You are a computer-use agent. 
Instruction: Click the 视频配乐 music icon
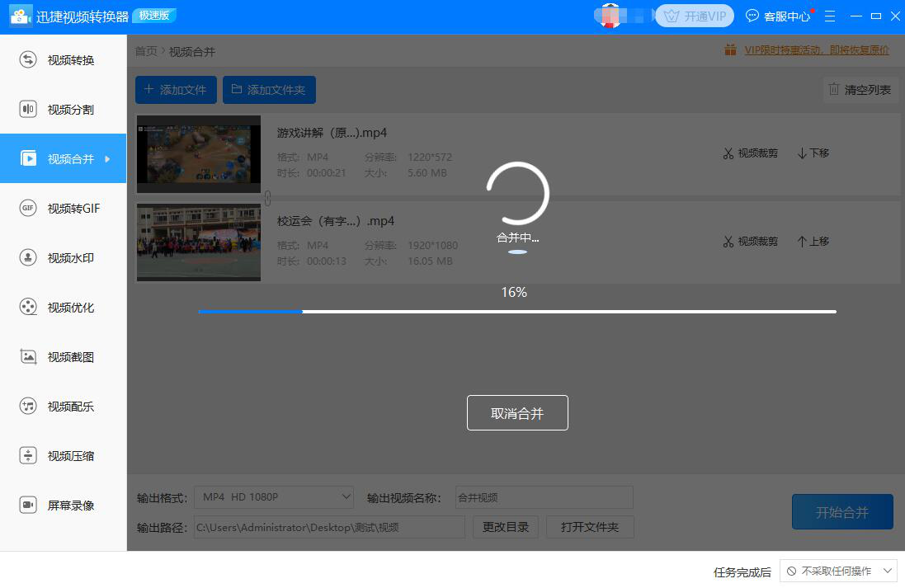click(28, 407)
